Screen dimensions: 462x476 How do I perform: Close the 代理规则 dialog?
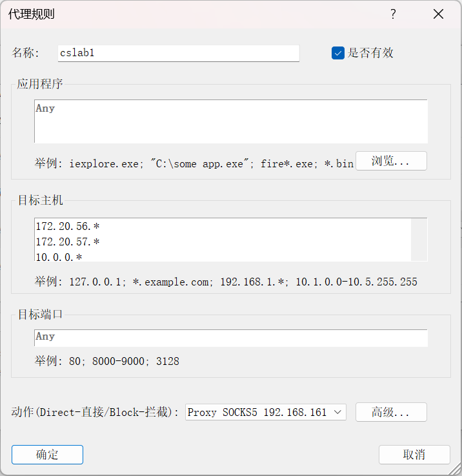438,14
